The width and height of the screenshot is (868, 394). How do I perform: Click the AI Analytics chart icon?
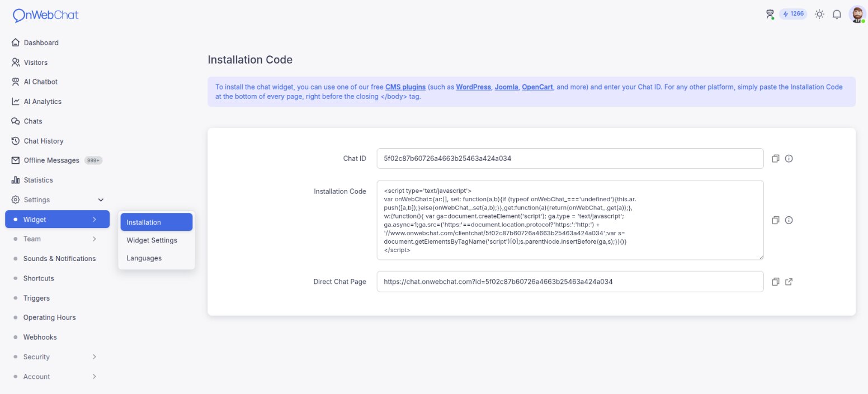point(16,101)
